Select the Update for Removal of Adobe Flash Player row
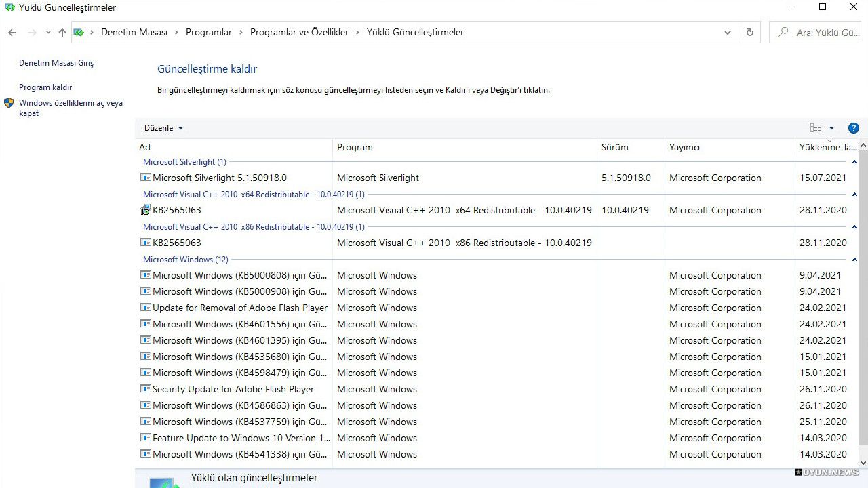 pyautogui.click(x=497, y=308)
